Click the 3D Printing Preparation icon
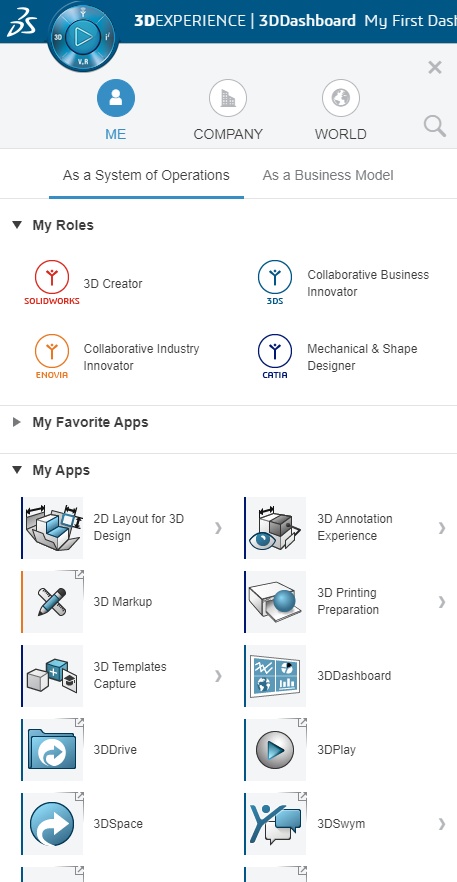This screenshot has height=882, width=457. [x=275, y=602]
